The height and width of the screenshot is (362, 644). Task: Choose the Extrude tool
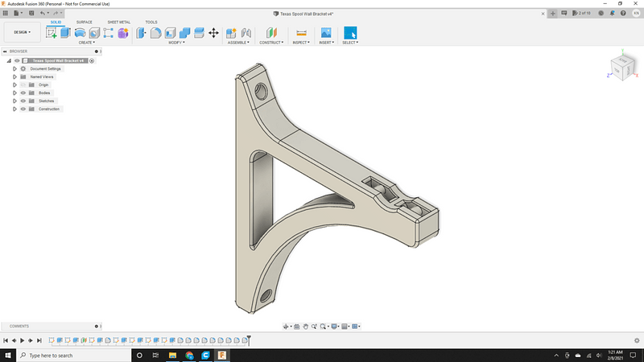tap(65, 33)
